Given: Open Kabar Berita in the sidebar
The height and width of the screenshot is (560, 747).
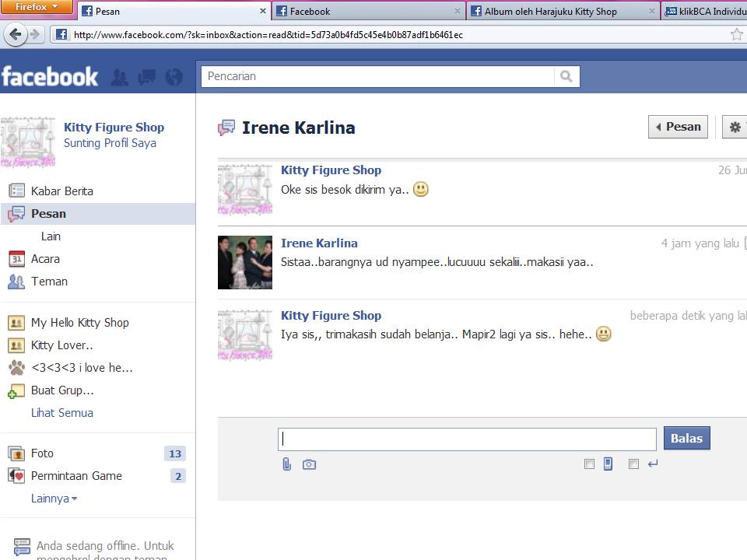Looking at the screenshot, I should pyautogui.click(x=62, y=191).
